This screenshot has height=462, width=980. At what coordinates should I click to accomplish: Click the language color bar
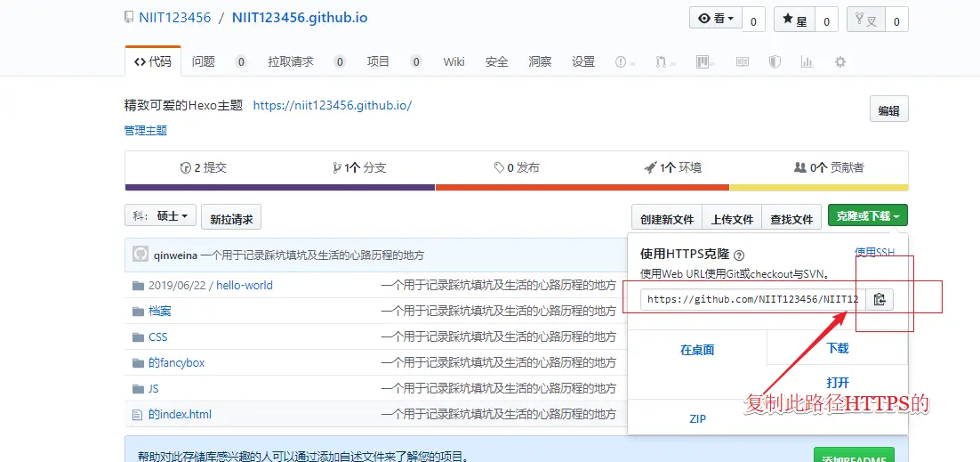point(517,187)
